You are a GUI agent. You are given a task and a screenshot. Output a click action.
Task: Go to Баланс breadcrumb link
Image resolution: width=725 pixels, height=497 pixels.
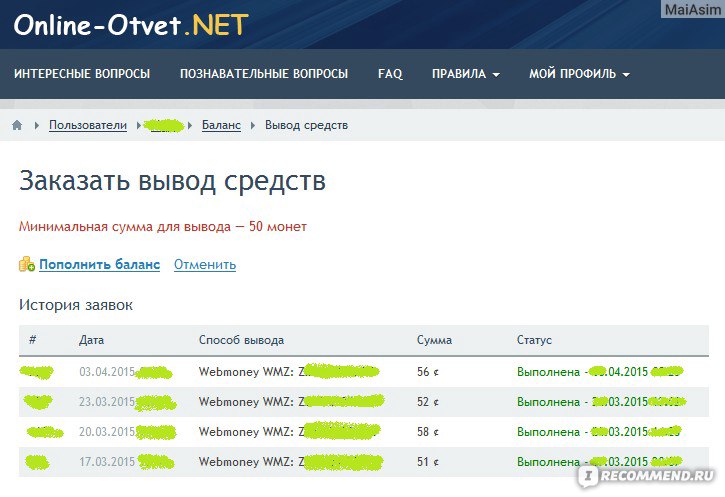[221, 125]
